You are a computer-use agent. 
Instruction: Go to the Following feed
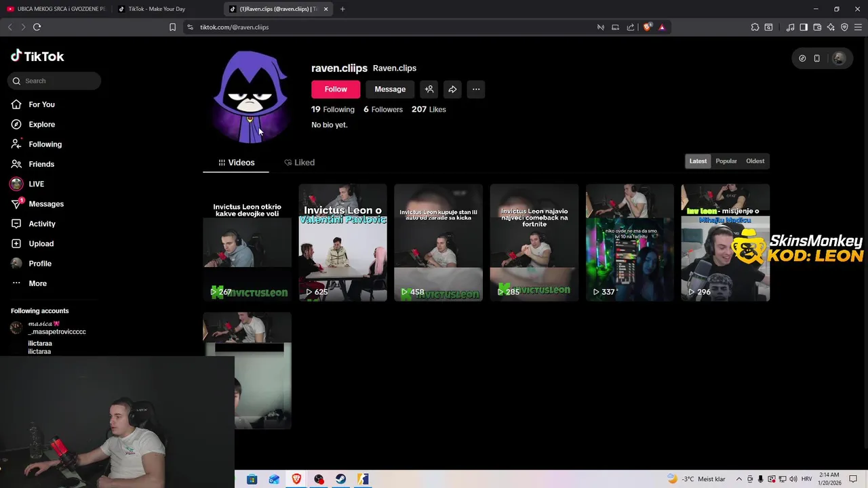coord(45,144)
